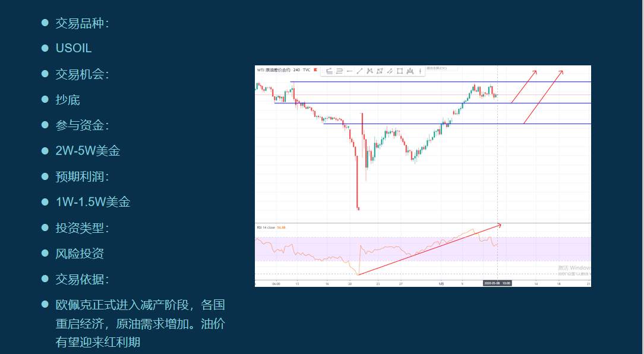Select the parallel channel drawing tool
Image resolution: width=644 pixels, height=354 pixels.
pos(390,71)
